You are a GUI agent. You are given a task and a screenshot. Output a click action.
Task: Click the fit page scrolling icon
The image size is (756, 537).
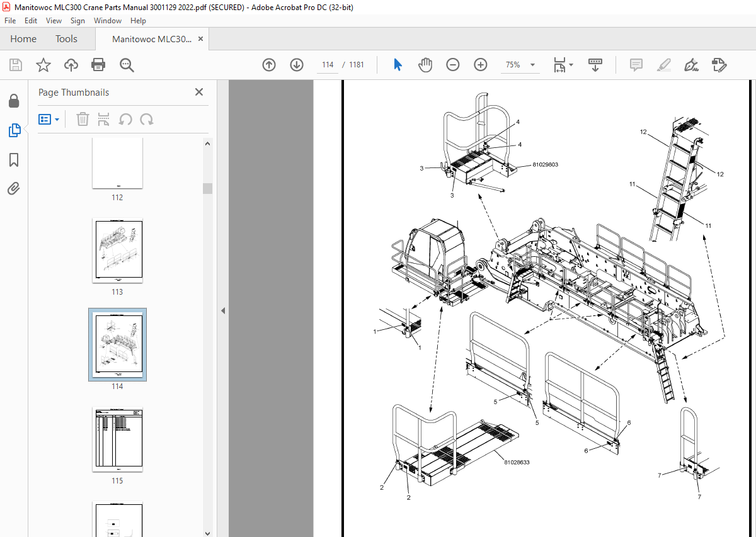pyautogui.click(x=559, y=65)
